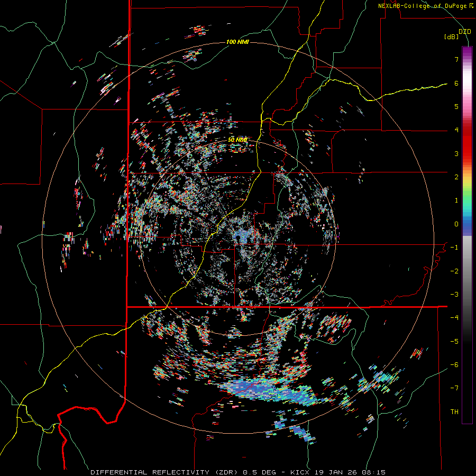Image resolution: width=476 pixels, height=476 pixels.
Task: Click the DZD color scale heading
Action: coord(464,32)
